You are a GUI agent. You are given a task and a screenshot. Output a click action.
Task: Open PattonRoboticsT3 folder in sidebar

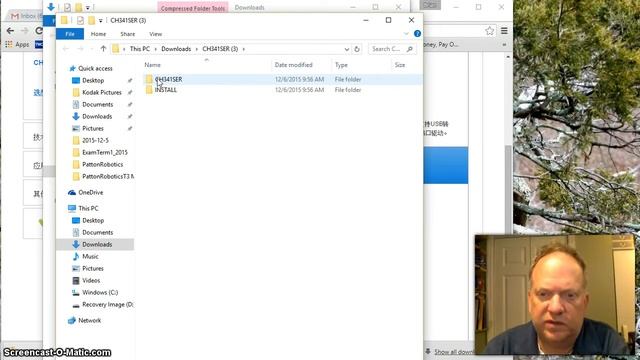coord(107,176)
